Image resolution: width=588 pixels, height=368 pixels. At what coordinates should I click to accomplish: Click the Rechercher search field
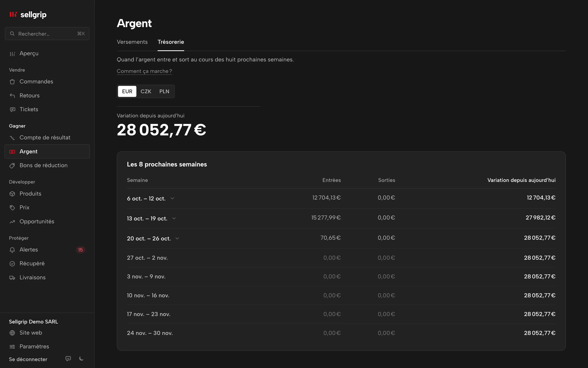click(47, 34)
